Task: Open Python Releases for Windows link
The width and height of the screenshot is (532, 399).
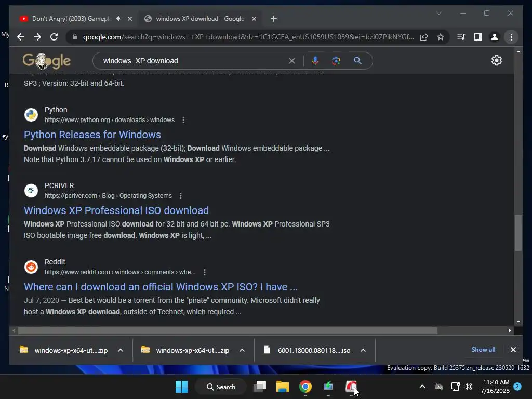Action: tap(92, 135)
